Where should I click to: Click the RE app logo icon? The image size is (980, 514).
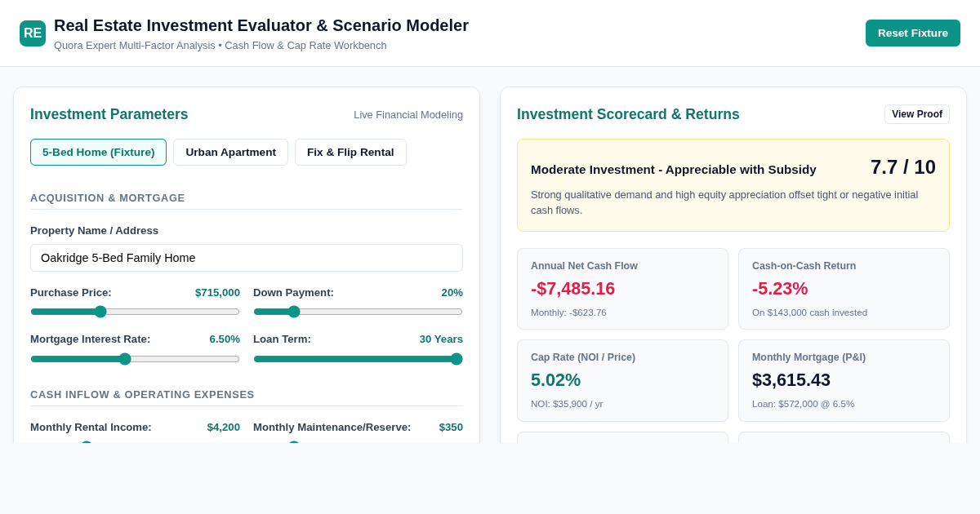point(33,33)
